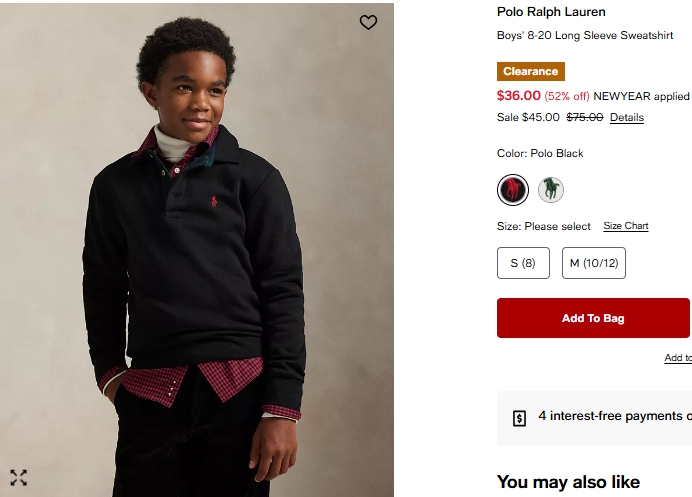
Task: Choose the green pony color swatch
Action: [x=550, y=189]
